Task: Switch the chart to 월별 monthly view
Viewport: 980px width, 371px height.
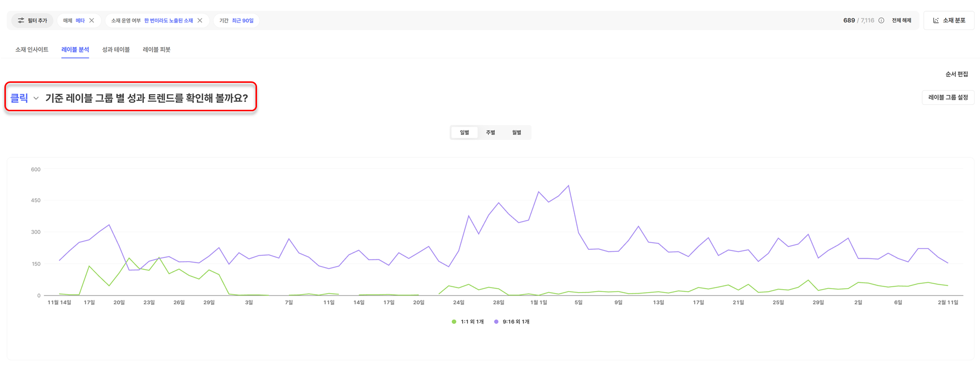Action: tap(516, 133)
